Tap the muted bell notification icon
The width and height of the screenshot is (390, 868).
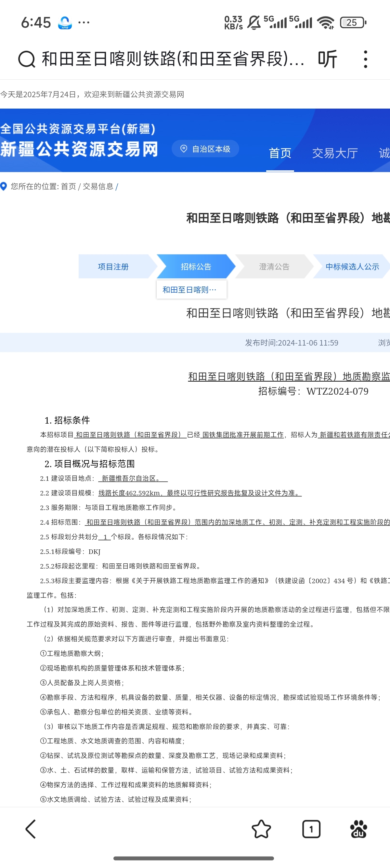[x=254, y=22]
